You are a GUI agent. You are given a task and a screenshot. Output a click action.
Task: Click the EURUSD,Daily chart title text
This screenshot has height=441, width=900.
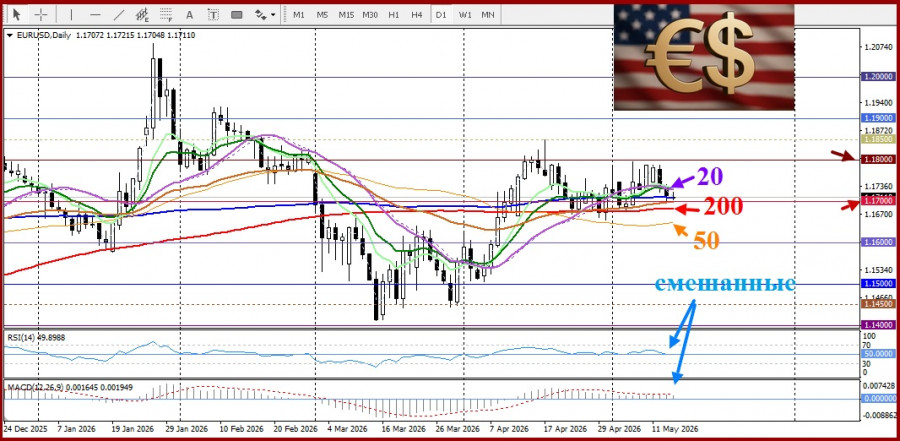coord(43,36)
